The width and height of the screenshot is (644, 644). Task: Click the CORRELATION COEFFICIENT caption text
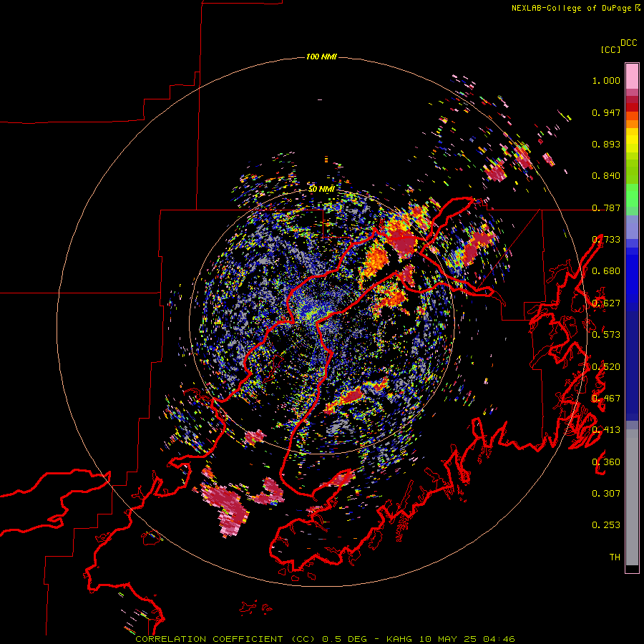(209, 639)
